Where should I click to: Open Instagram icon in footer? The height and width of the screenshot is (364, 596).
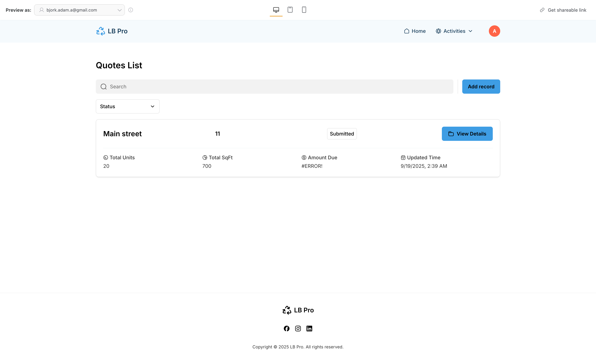pyautogui.click(x=298, y=329)
